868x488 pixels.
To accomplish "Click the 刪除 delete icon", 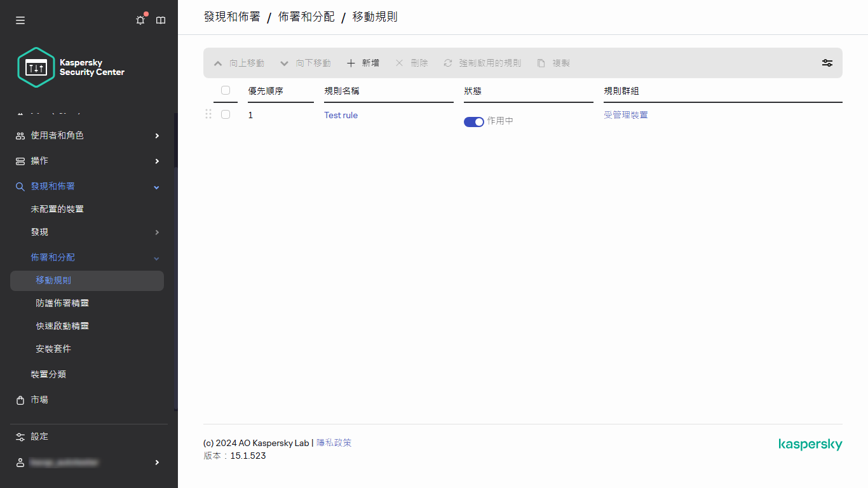I will [399, 63].
